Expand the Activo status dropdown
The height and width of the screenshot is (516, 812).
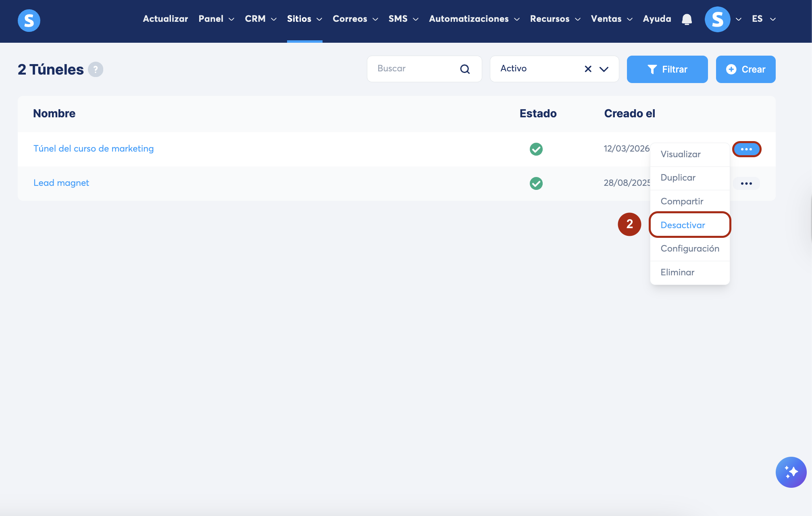[604, 69]
